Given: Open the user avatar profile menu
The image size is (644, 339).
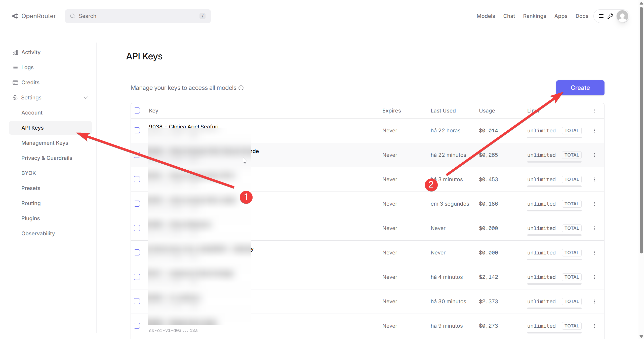Looking at the screenshot, I should [x=622, y=16].
